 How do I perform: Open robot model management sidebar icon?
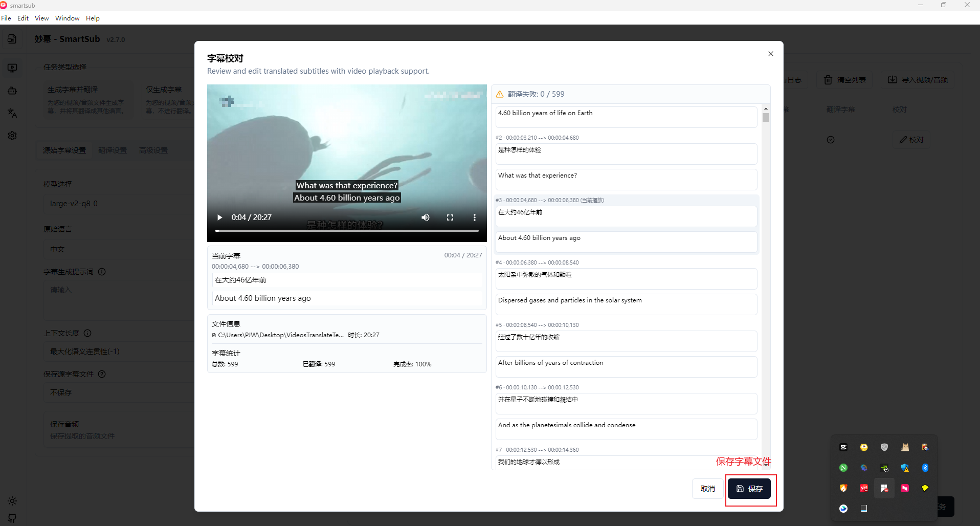[x=12, y=91]
